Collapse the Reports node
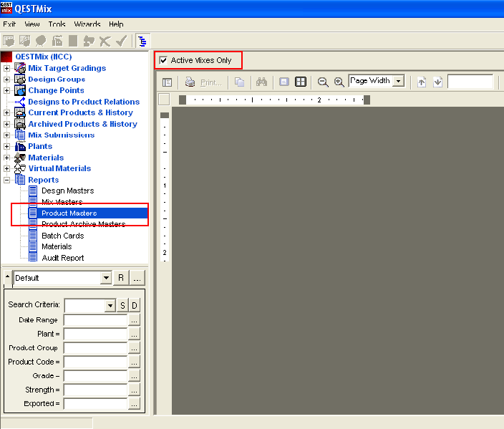The image size is (504, 429). [6, 180]
